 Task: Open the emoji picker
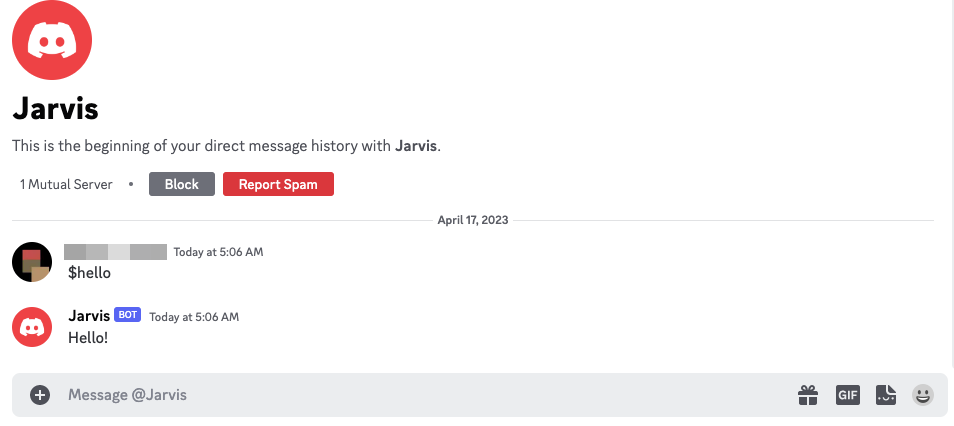923,395
